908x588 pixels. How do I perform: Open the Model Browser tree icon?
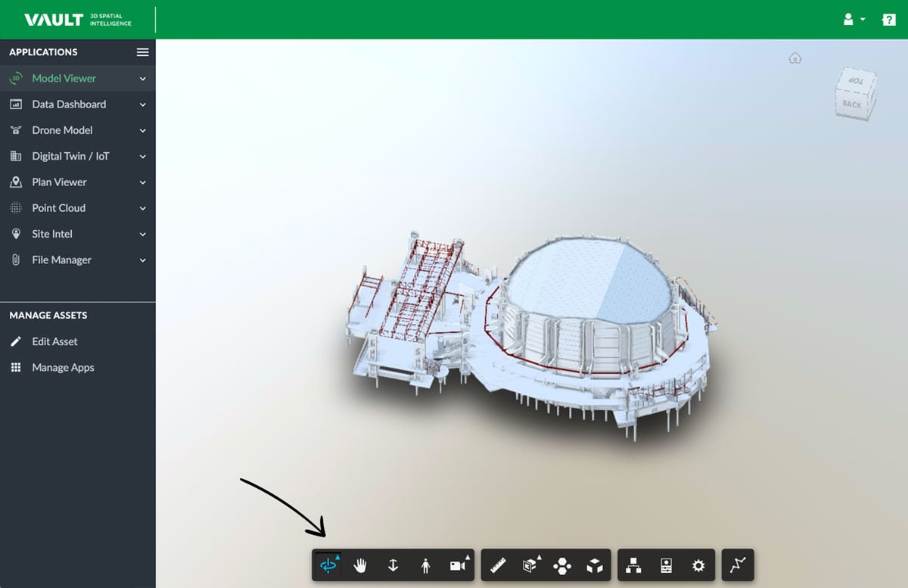(633, 565)
